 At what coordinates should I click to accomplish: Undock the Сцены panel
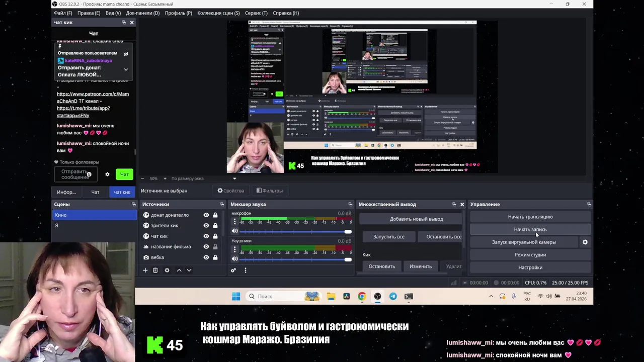point(133,204)
